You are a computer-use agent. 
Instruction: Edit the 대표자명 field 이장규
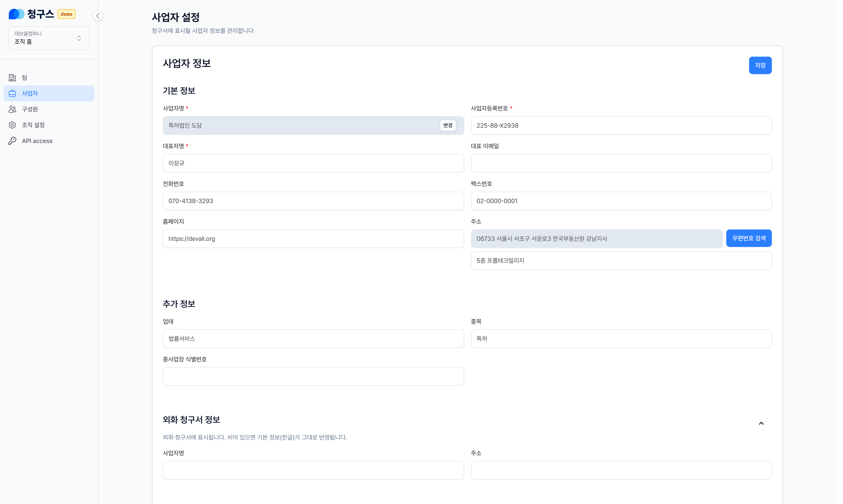click(313, 163)
